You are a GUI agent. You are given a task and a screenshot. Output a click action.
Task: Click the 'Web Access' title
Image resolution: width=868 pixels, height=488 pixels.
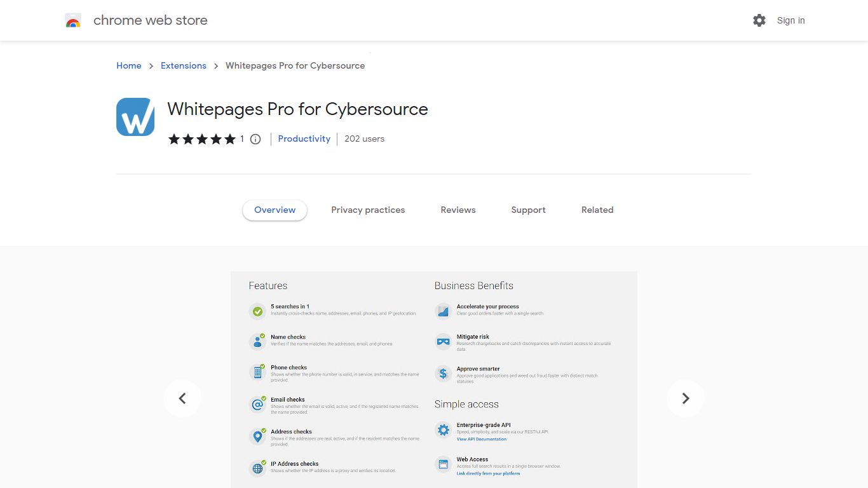tap(472, 459)
